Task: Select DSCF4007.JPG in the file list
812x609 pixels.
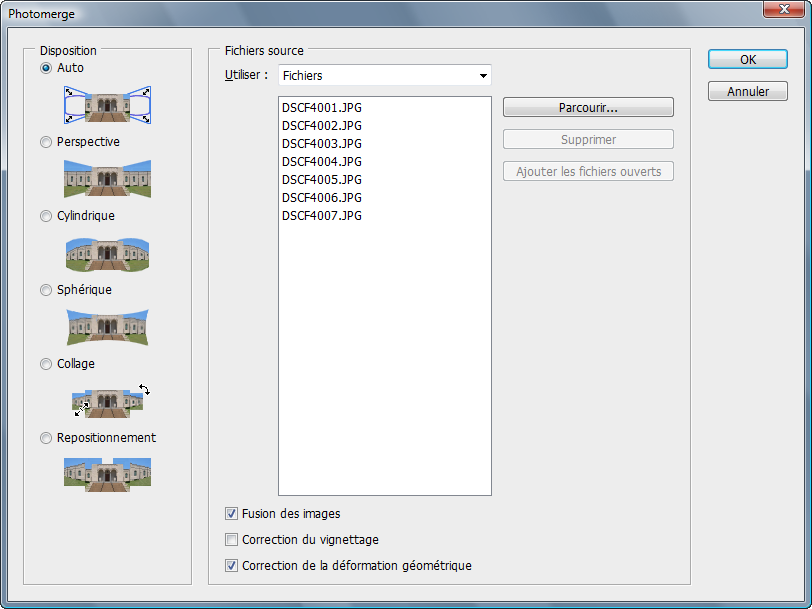Action: click(x=322, y=215)
